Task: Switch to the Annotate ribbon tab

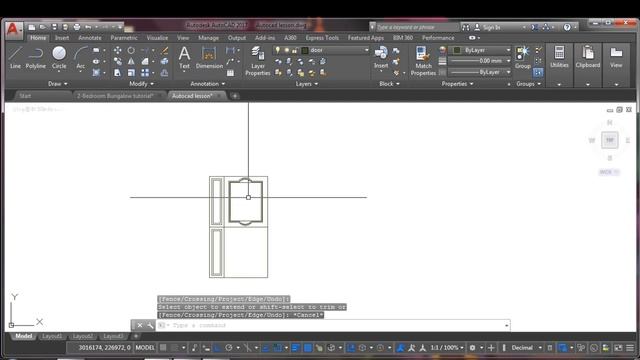Action: [x=90, y=38]
